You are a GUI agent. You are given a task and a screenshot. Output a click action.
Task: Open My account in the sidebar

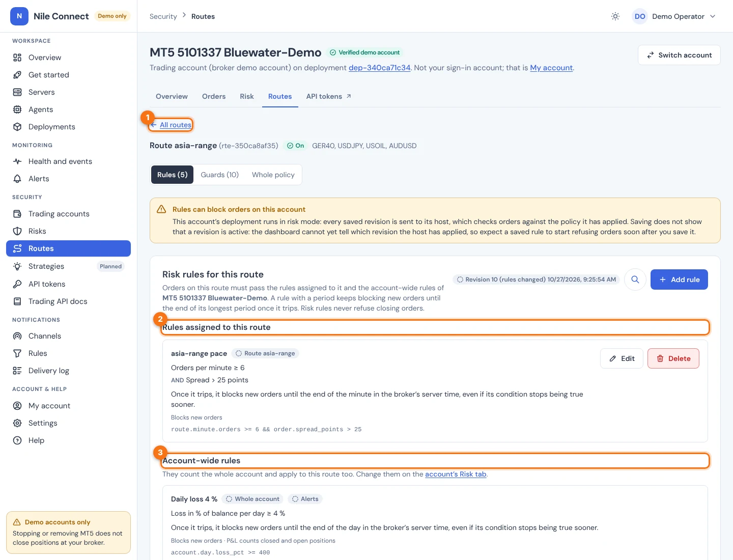[68, 406]
